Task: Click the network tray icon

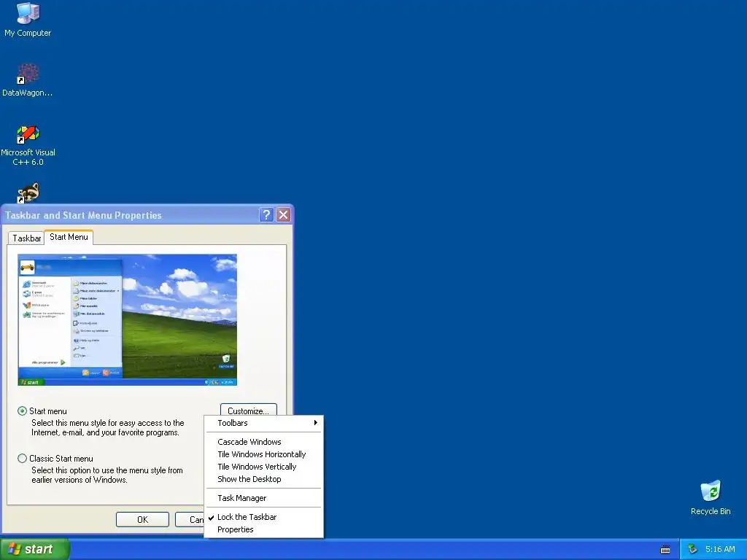Action: tap(692, 550)
